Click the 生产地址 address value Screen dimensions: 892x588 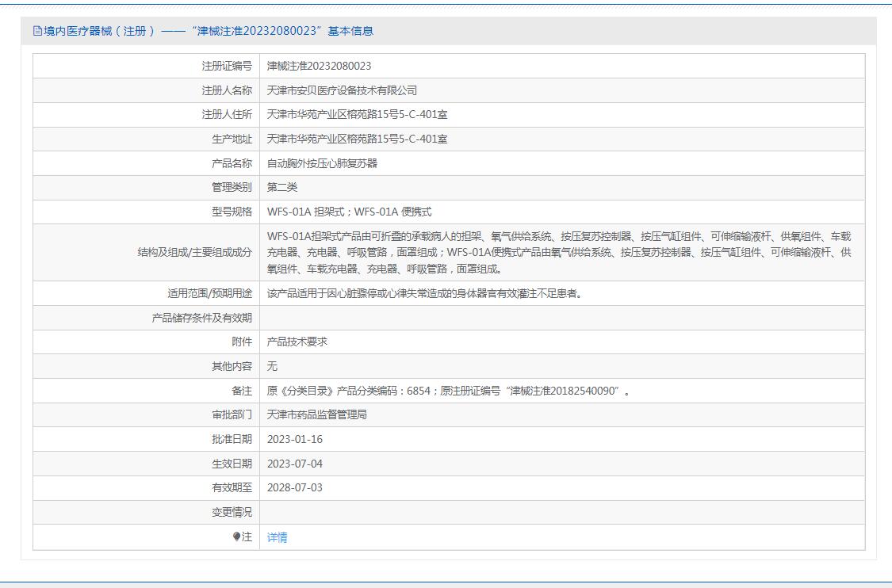[x=358, y=139]
